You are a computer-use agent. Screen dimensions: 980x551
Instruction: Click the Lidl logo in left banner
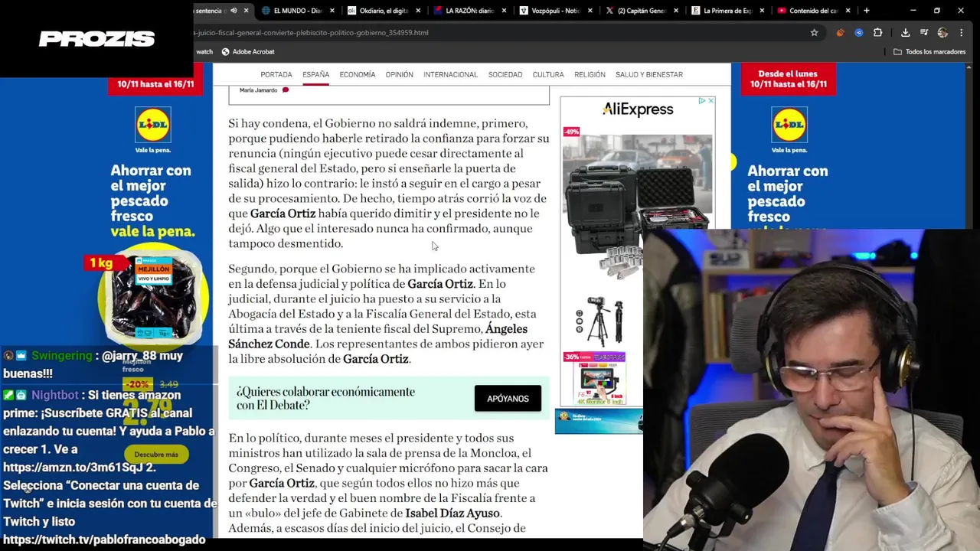click(152, 126)
